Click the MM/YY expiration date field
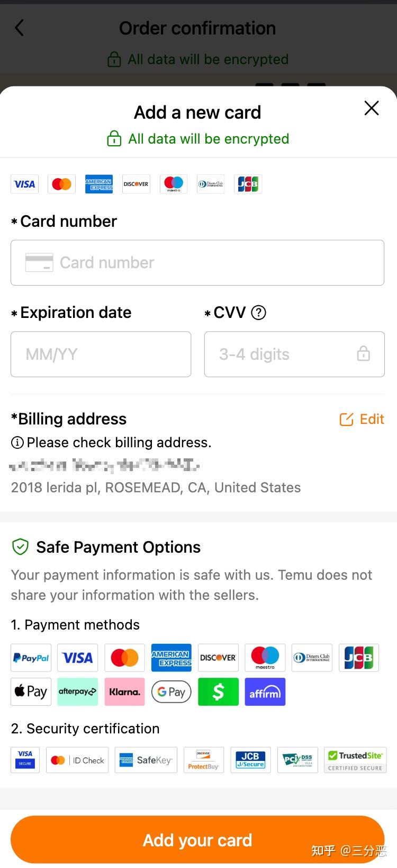397x868 pixels. coord(101,354)
